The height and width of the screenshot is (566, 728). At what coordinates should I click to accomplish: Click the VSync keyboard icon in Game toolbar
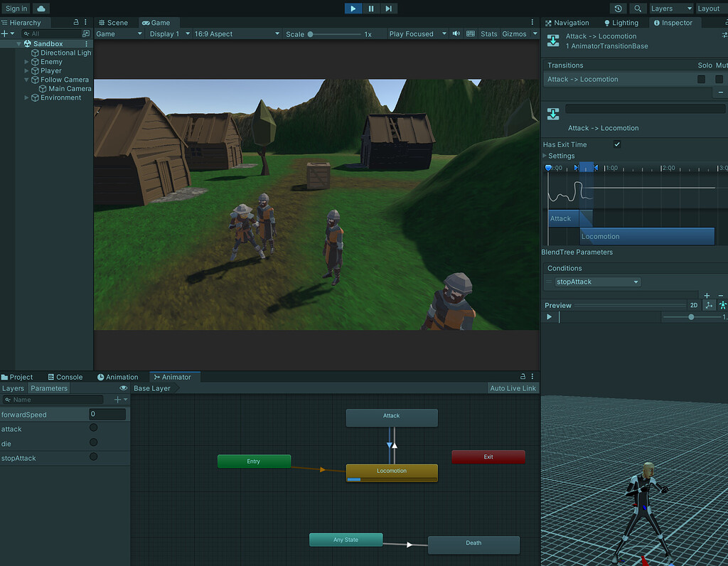point(471,33)
